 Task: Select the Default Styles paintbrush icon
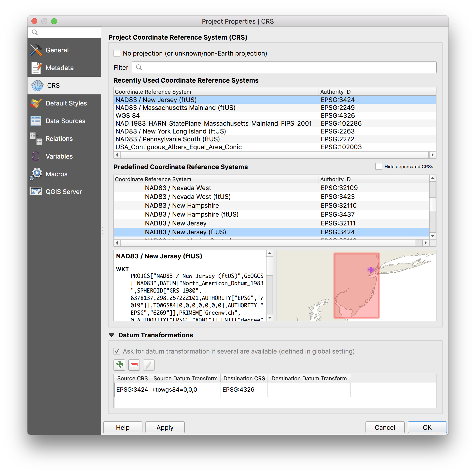(36, 103)
